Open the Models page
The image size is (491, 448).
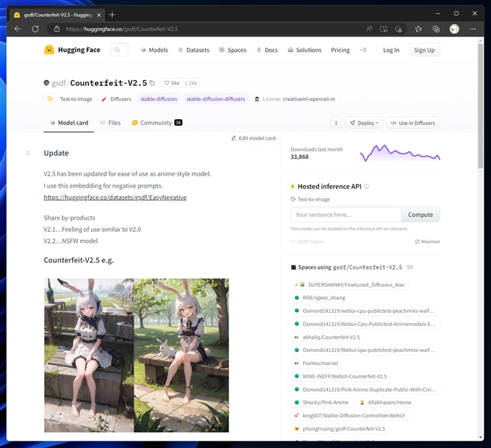tap(155, 50)
